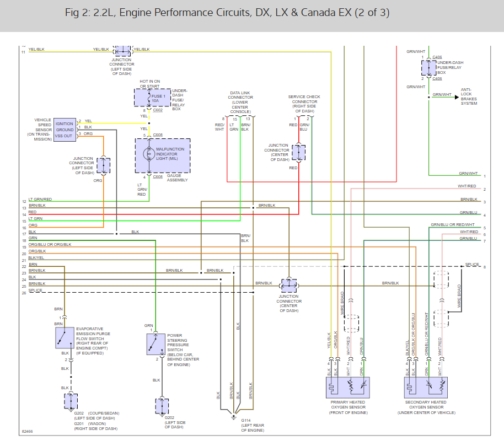Click G202 ground connector below power steering switch
The height and width of the screenshot is (446, 504).
[x=162, y=406]
